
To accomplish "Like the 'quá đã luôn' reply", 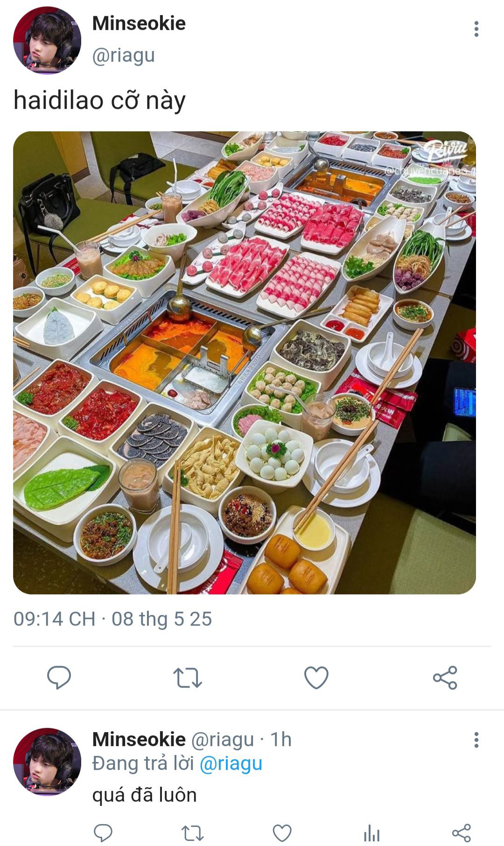I will click(282, 833).
